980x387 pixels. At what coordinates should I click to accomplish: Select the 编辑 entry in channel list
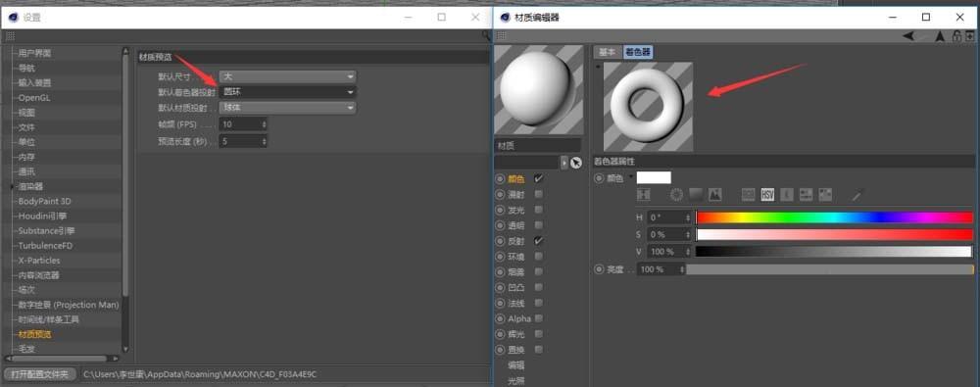[516, 364]
